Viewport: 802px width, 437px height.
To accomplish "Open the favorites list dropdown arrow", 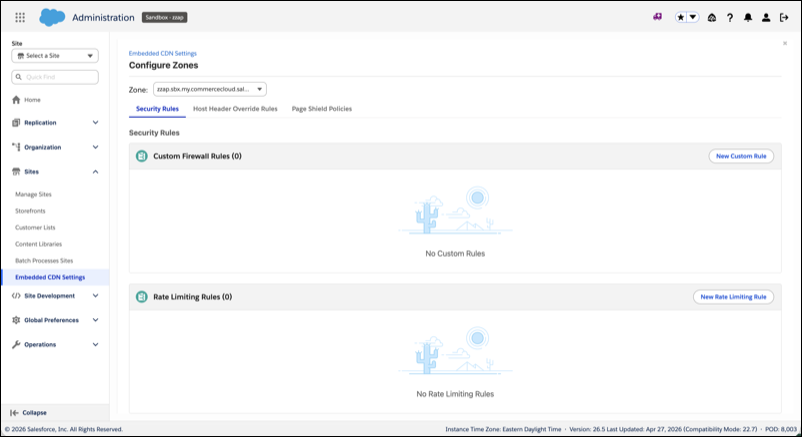I will coord(693,17).
